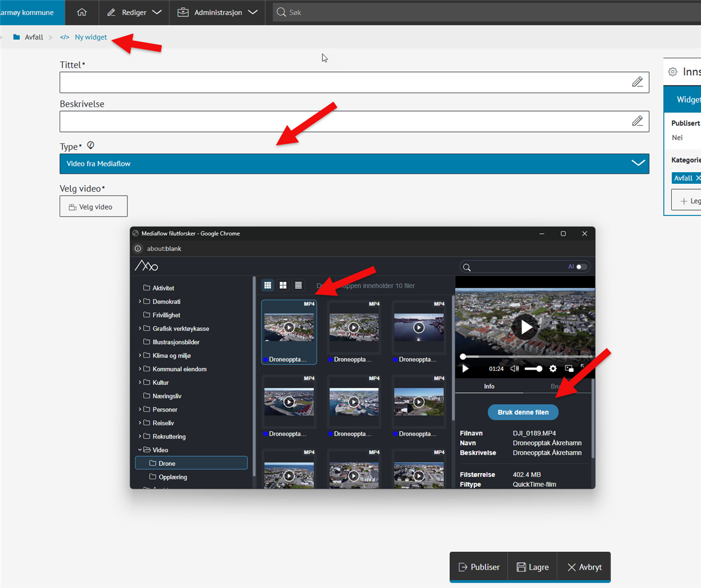Expand the Demokrati folder
Screen dimensions: 701x588
coord(140,301)
